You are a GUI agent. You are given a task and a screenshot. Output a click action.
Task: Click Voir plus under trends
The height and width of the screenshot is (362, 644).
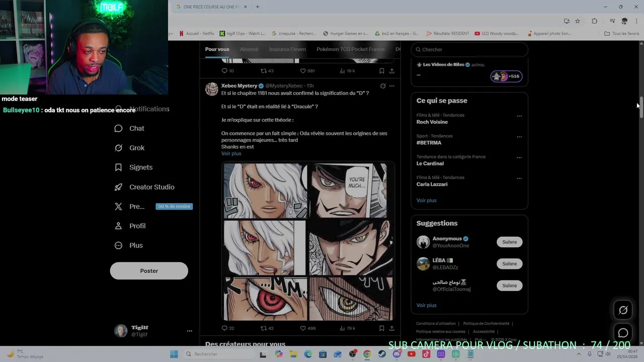point(426,200)
